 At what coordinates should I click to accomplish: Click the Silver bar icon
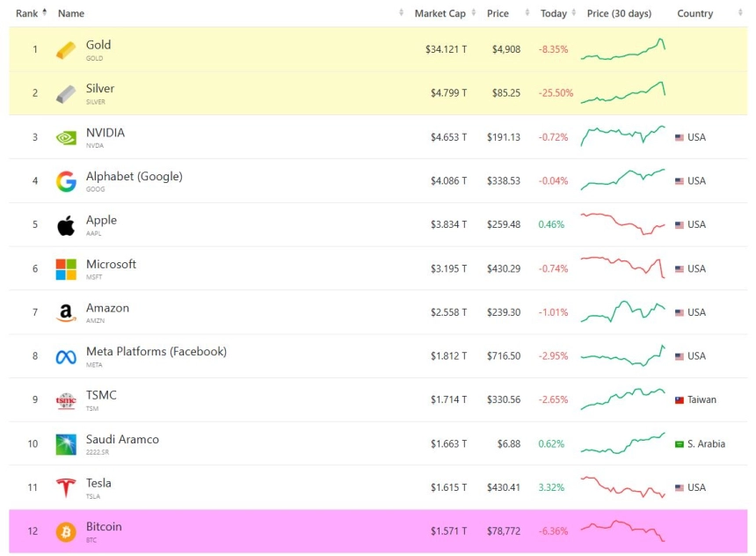(66, 94)
